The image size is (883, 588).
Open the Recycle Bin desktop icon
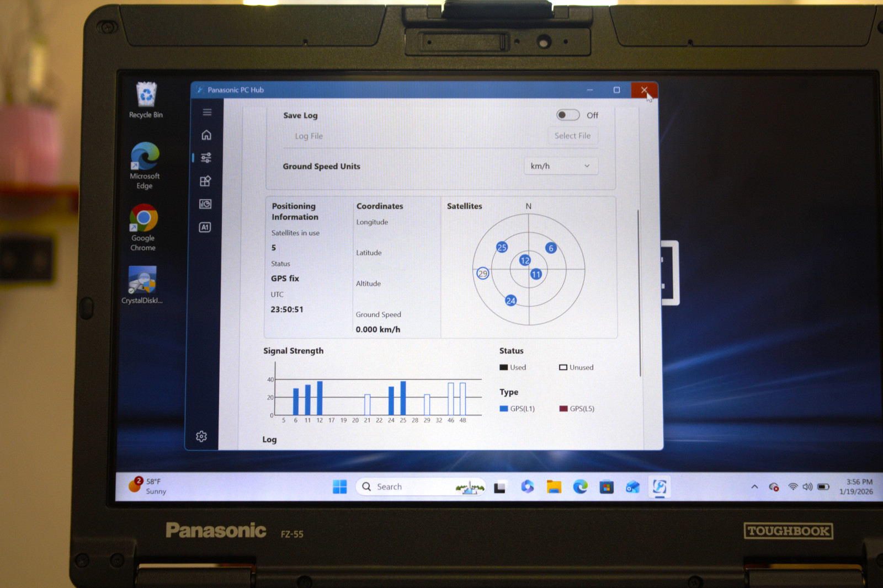pyautogui.click(x=146, y=100)
